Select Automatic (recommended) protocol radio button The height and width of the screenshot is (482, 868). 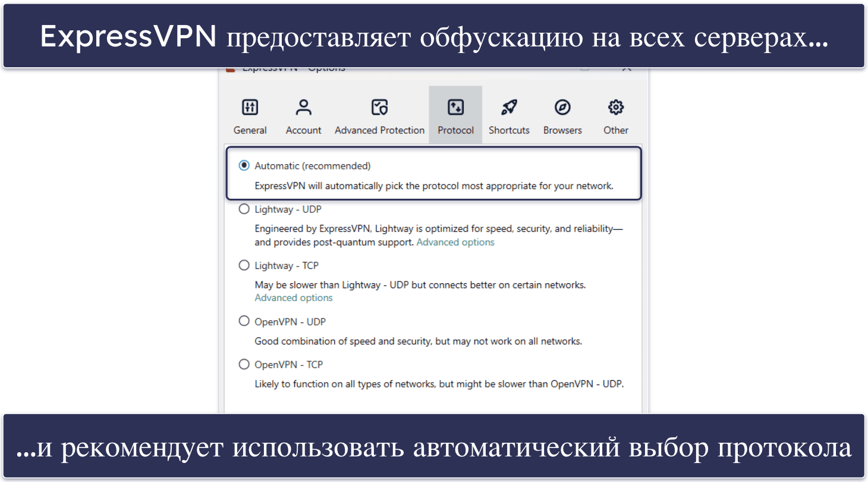pyautogui.click(x=244, y=166)
